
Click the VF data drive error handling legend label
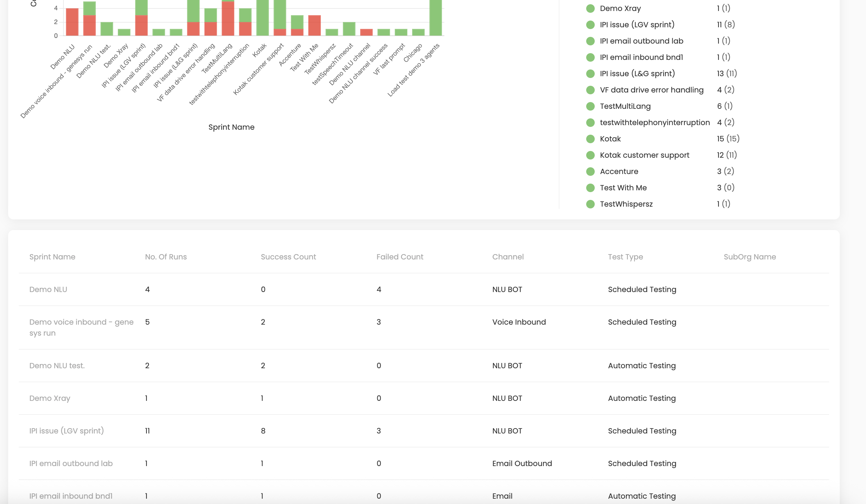(x=651, y=90)
